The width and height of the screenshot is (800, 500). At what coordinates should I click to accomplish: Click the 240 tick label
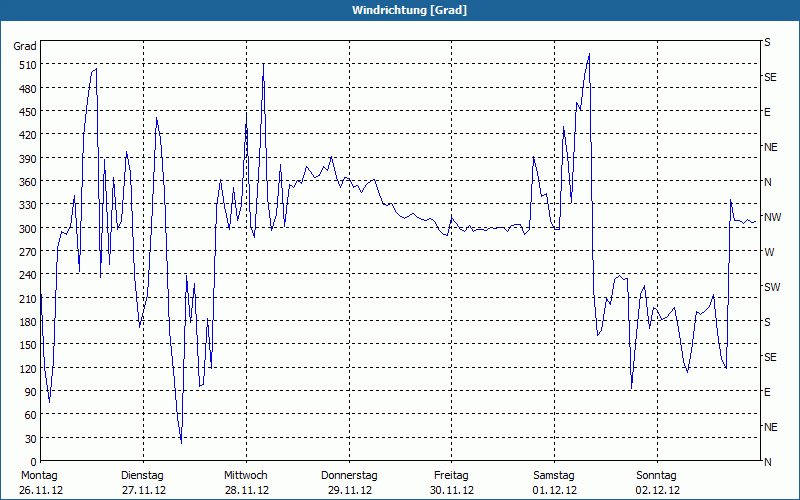tap(28, 276)
